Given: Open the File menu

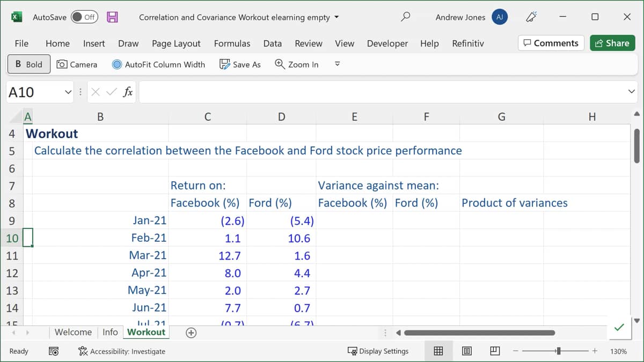Looking at the screenshot, I should coord(21,43).
